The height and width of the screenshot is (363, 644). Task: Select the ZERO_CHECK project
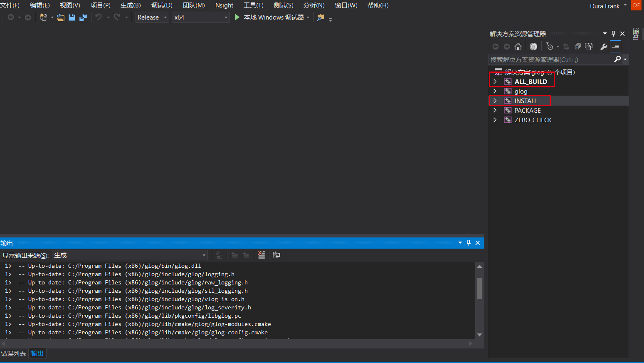click(533, 120)
